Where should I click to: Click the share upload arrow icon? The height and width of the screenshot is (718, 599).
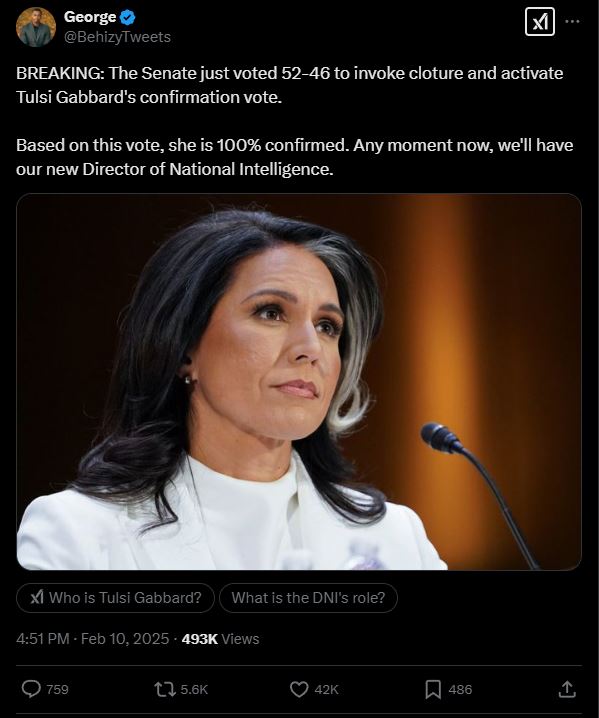(567, 689)
